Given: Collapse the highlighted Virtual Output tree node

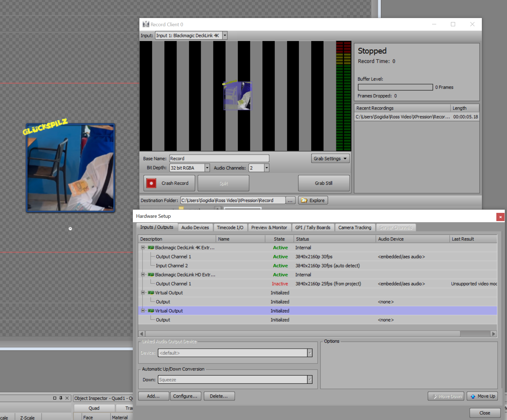Looking at the screenshot, I should click(143, 311).
